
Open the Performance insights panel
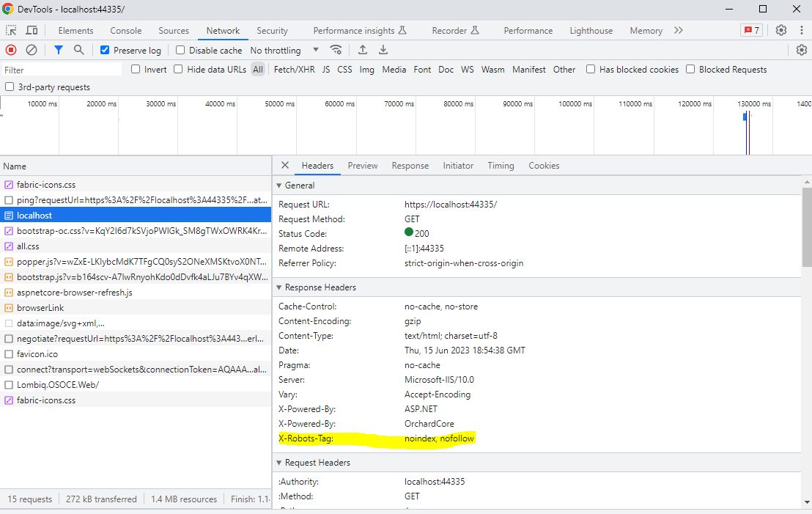point(359,31)
